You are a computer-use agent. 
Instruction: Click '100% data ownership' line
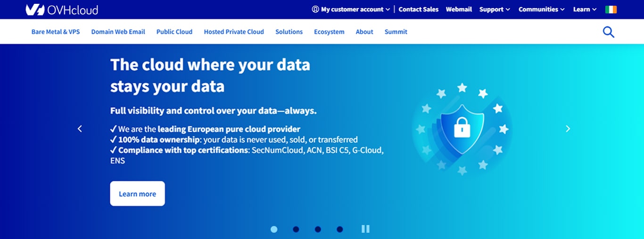[234, 140]
